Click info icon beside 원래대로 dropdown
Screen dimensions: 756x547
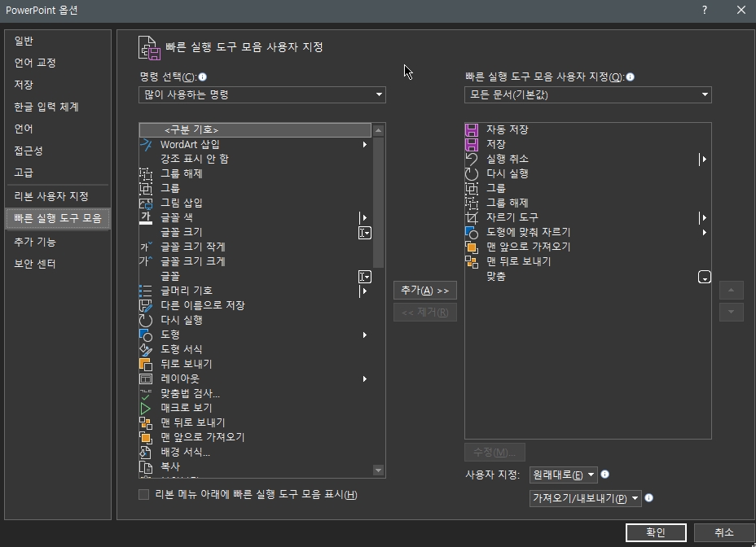[x=605, y=475]
